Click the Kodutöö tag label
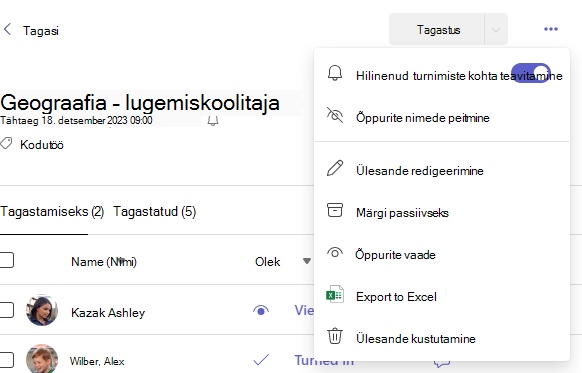The width and height of the screenshot is (582, 373). pos(42,144)
